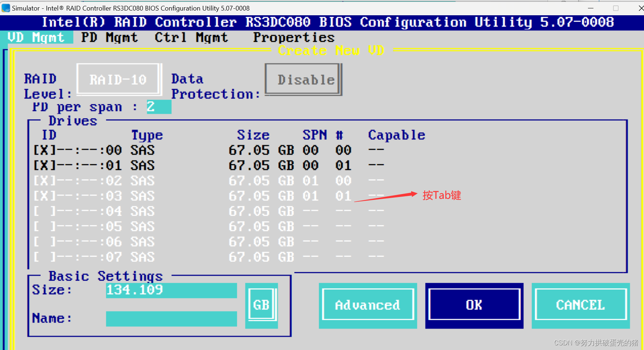Switch to the PD Mgmt tab
Screen dimensions: 644x350
click(x=110, y=37)
